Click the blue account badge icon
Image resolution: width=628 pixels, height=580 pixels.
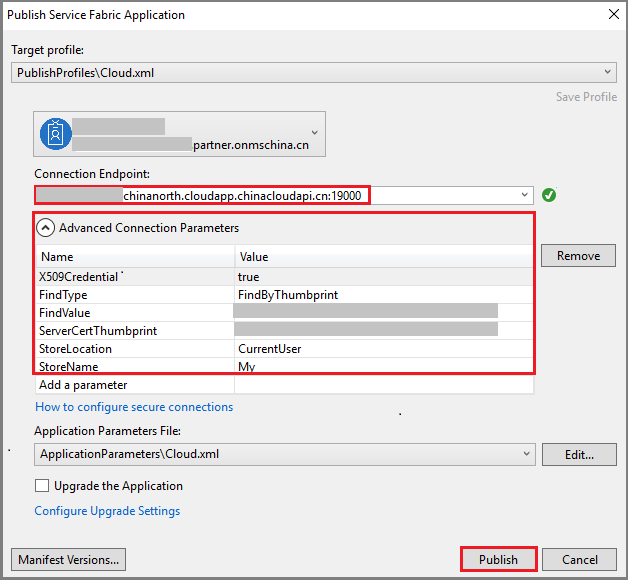tap(56, 134)
